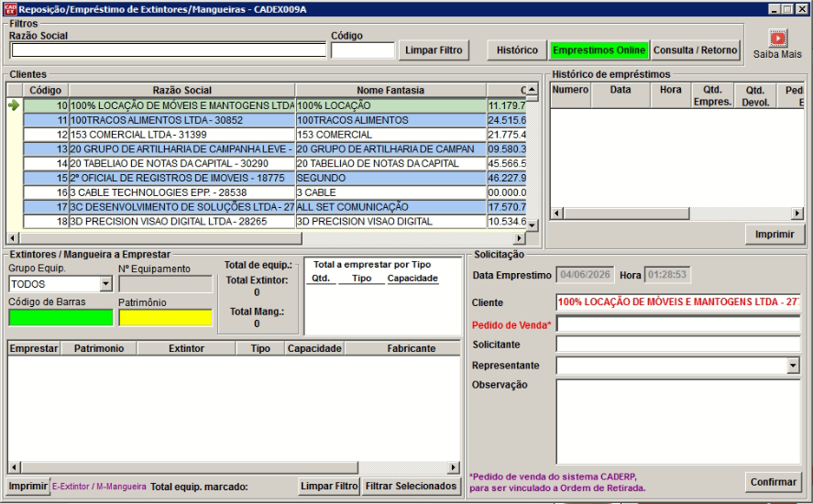813x504 pixels.
Task: Click the Extintor column header
Action: pos(187,348)
